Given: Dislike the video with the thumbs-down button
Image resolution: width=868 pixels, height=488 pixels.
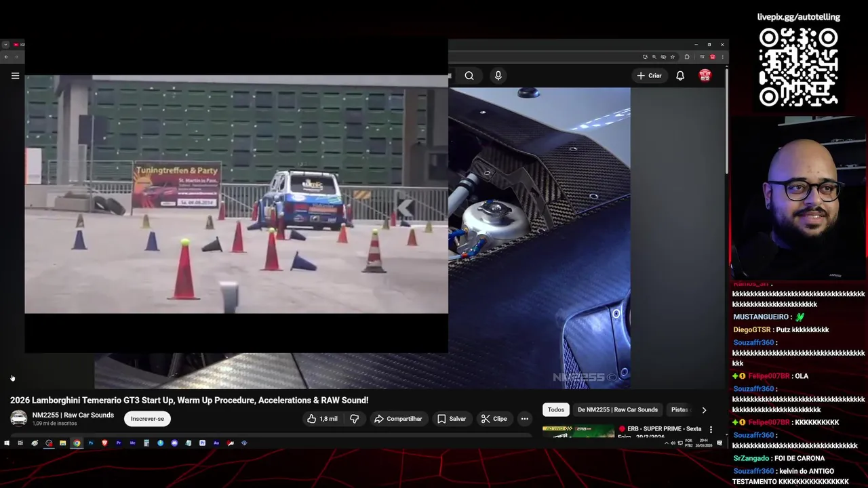Looking at the screenshot, I should pyautogui.click(x=354, y=419).
